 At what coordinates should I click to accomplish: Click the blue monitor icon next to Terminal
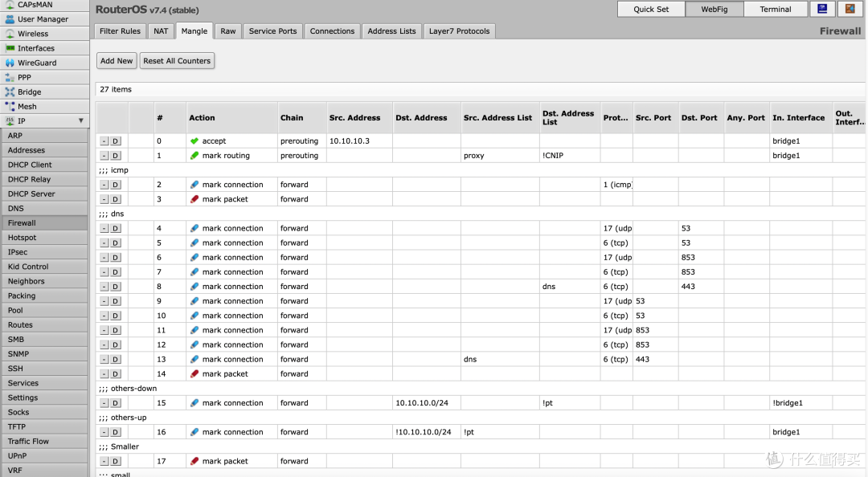823,9
